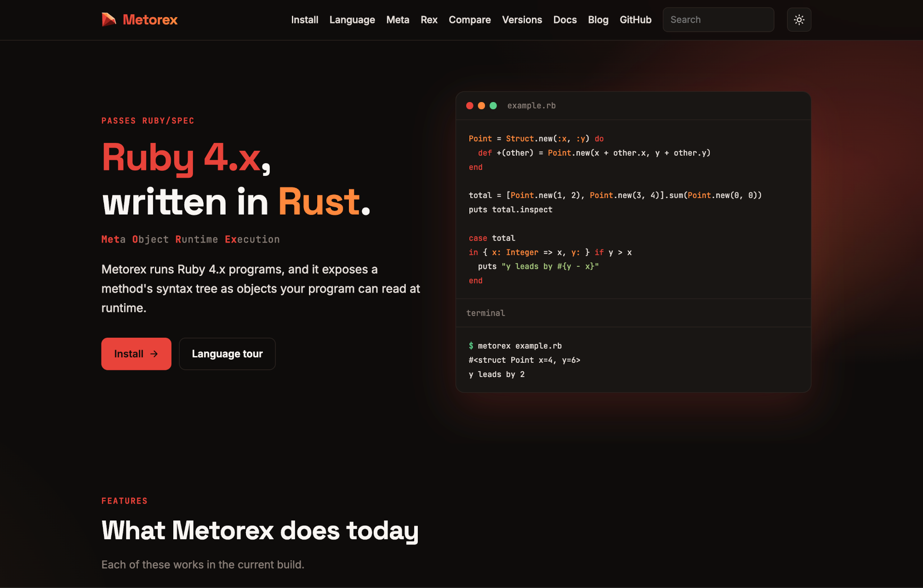
Task: Go to the Meta page
Action: [x=398, y=20]
